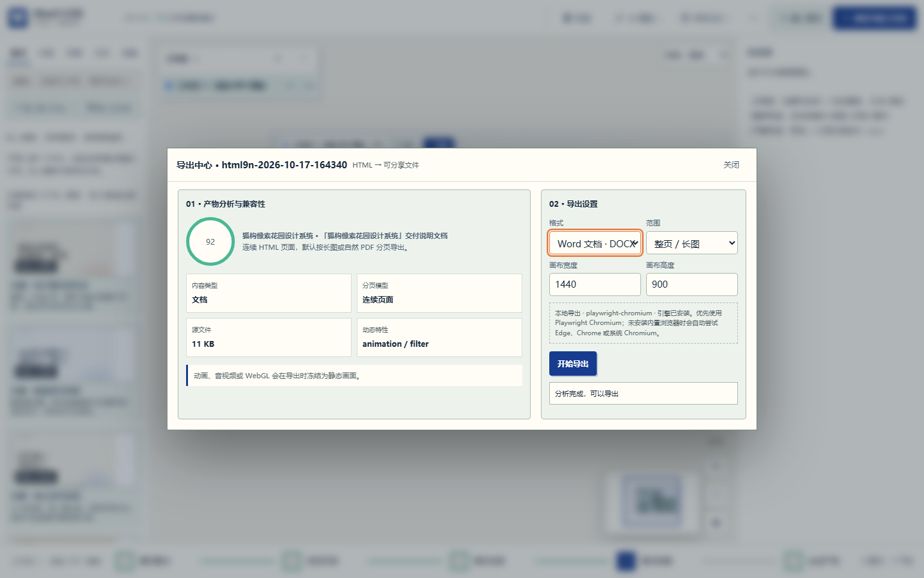Close the dialog via 关闭
The image size is (924, 578).
[732, 165]
